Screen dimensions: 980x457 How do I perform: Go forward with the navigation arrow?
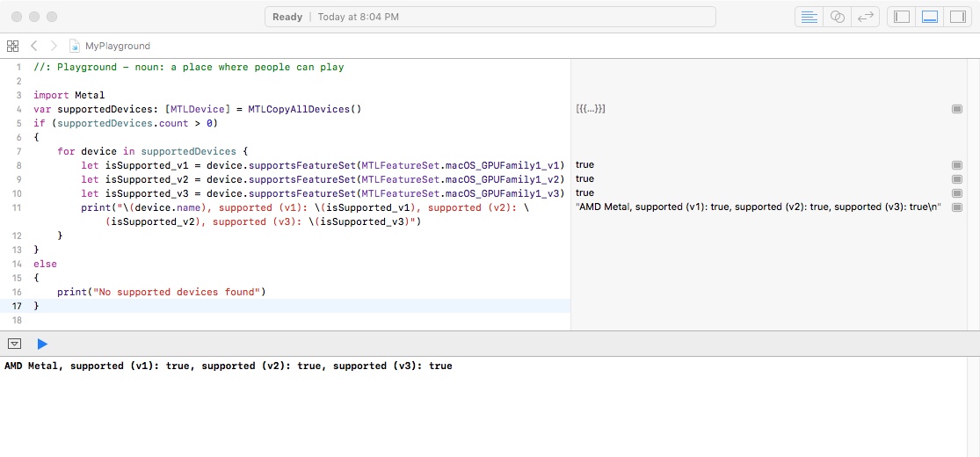click(54, 46)
